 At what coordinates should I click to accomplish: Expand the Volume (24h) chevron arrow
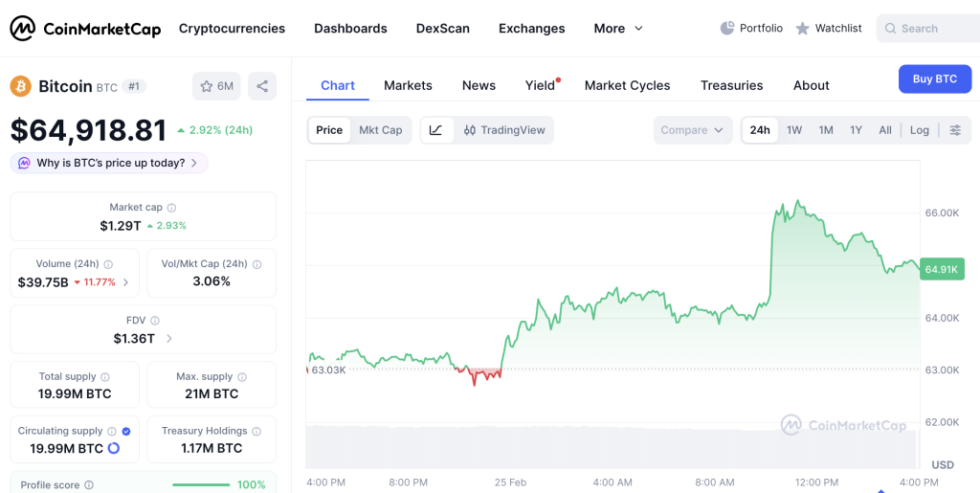(x=126, y=282)
